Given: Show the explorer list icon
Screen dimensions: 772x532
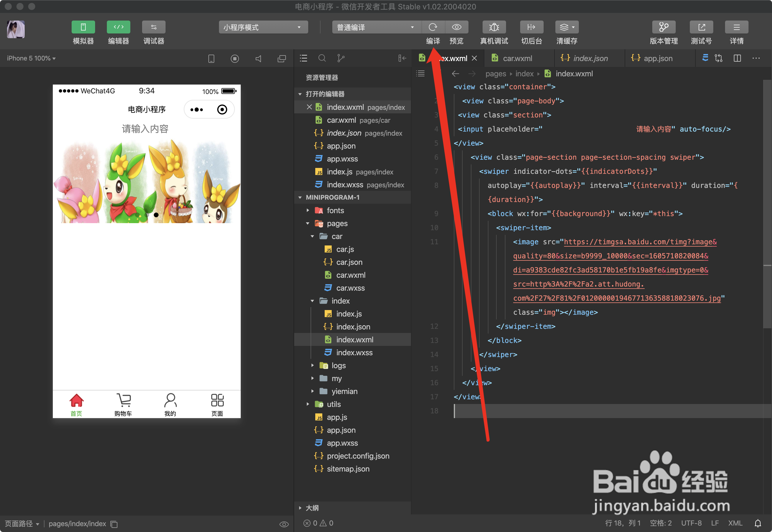Looking at the screenshot, I should (303, 58).
